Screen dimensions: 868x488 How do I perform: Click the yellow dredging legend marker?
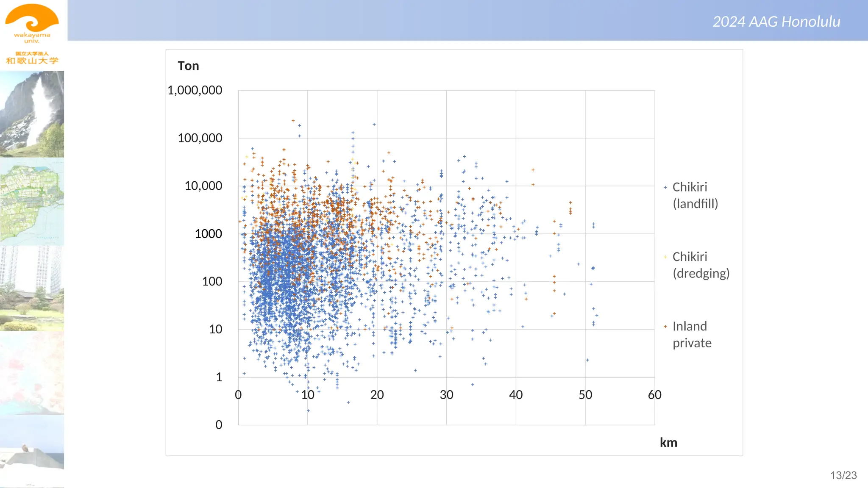665,257
